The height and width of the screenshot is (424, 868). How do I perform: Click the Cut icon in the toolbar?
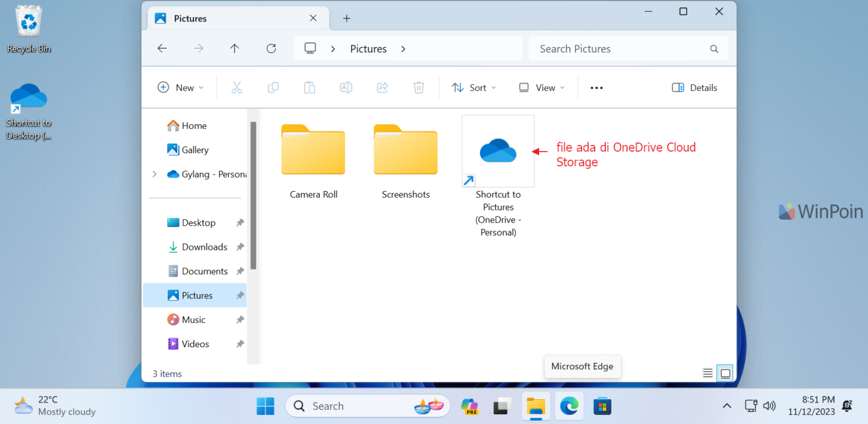pyautogui.click(x=237, y=87)
